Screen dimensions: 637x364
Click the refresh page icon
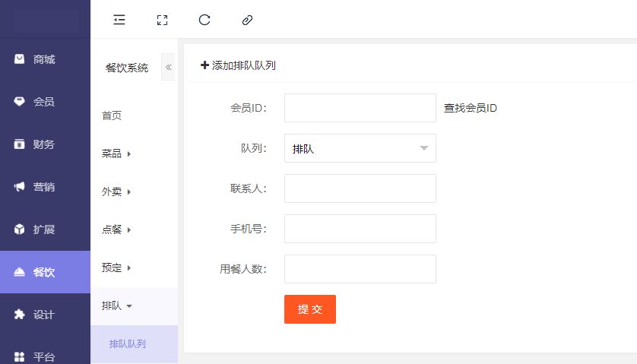point(204,21)
